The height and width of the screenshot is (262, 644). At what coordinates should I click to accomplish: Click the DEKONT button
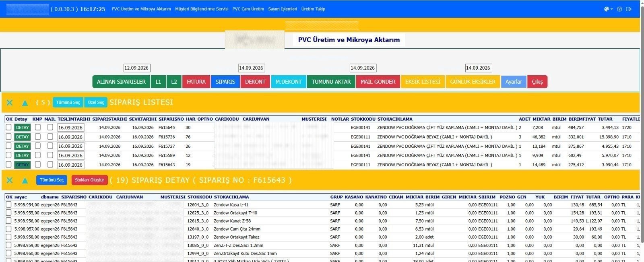[255, 82]
